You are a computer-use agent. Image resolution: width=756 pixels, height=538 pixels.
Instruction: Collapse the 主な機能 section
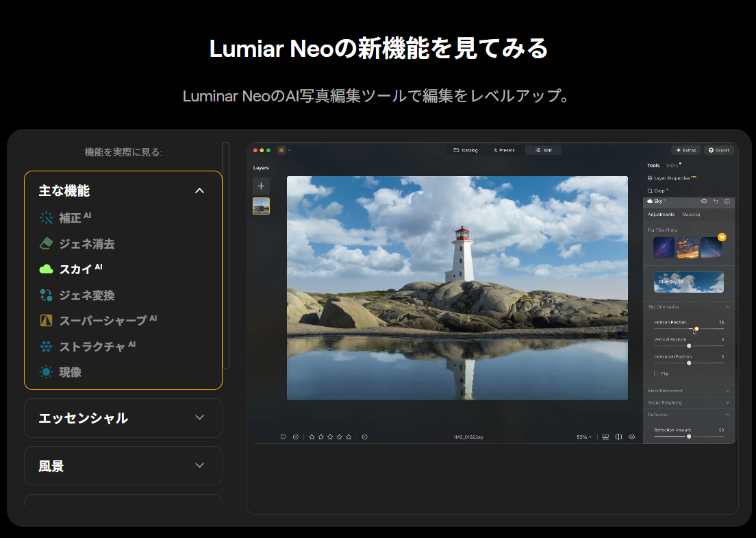199,191
